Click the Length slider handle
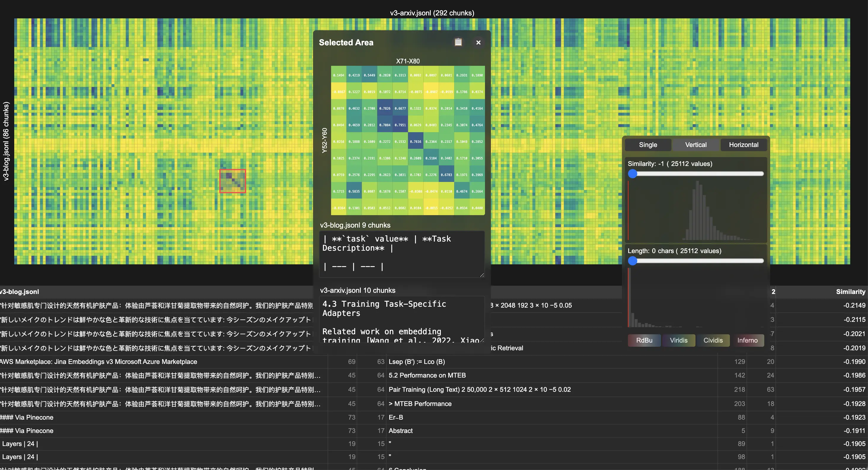The image size is (868, 470). coord(633,261)
